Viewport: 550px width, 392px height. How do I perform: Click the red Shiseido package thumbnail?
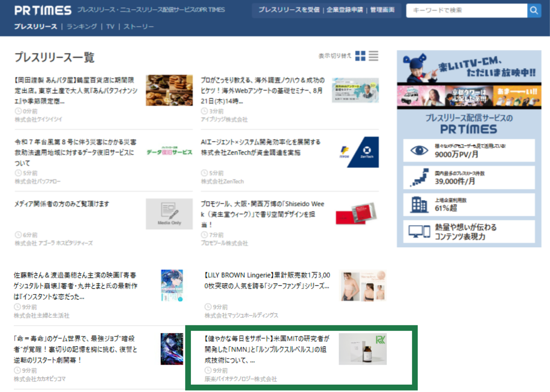(356, 214)
